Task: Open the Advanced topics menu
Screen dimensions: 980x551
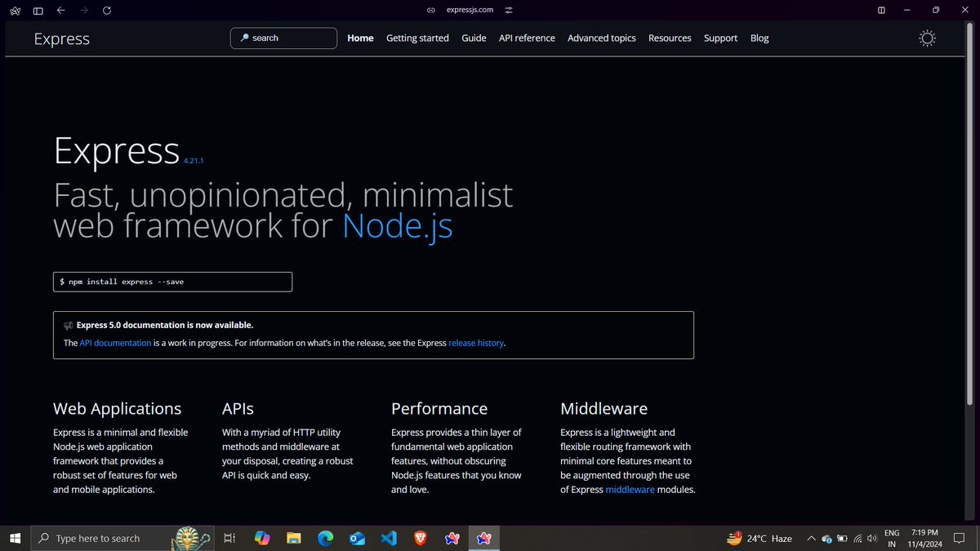Action: 602,38
